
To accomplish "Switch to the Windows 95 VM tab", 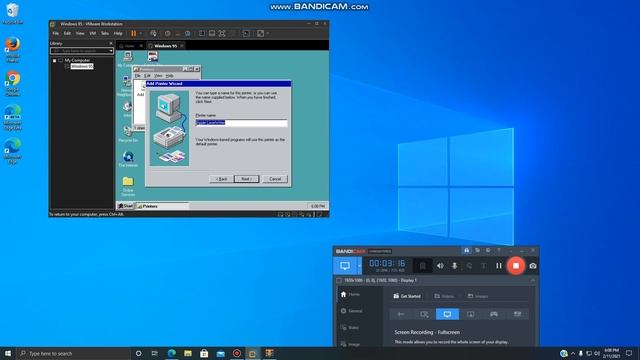I will [165, 46].
